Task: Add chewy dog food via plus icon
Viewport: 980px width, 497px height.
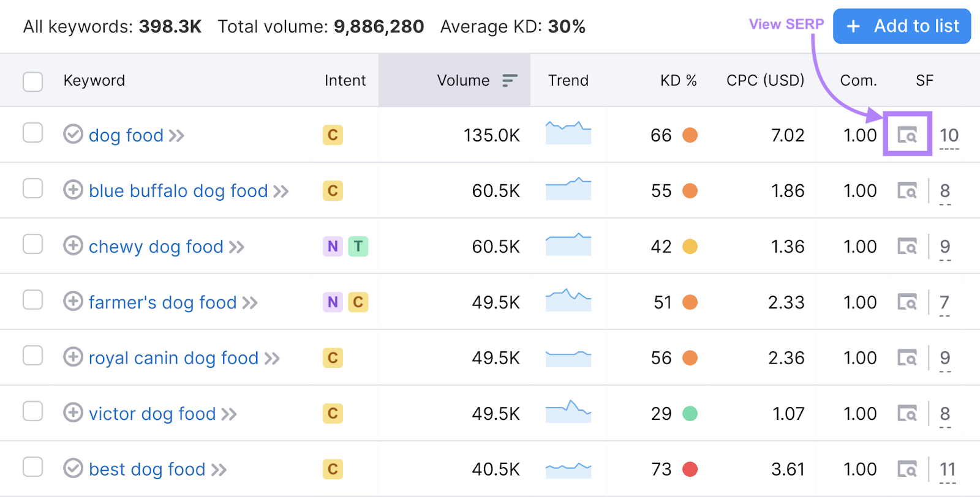Action: pyautogui.click(x=73, y=246)
